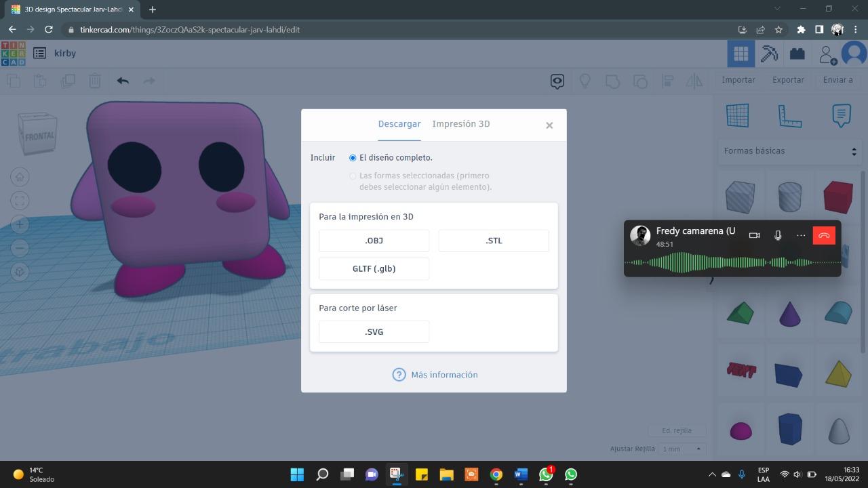Viewport: 868px width, 488px height.
Task: Rename the design title kirby
Action: 65,53
